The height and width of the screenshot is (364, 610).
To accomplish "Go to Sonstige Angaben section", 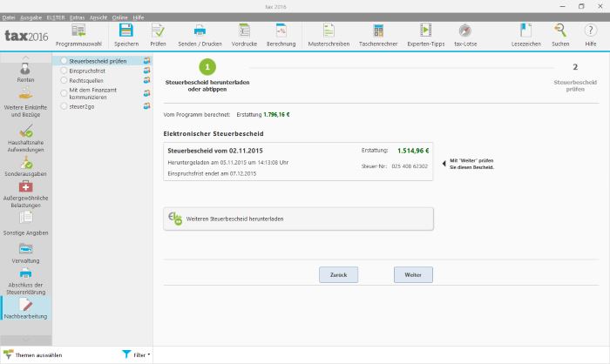I will tap(25, 223).
